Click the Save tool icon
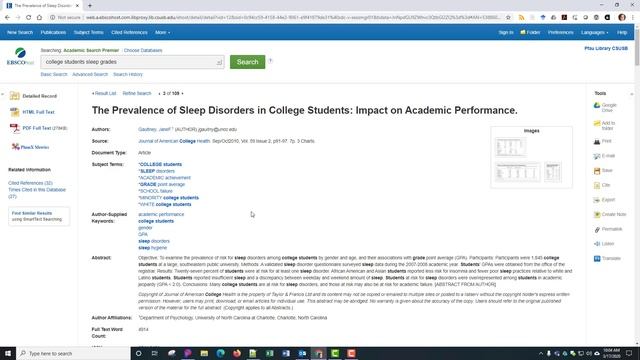This screenshot has height=360, width=640. 597,171
